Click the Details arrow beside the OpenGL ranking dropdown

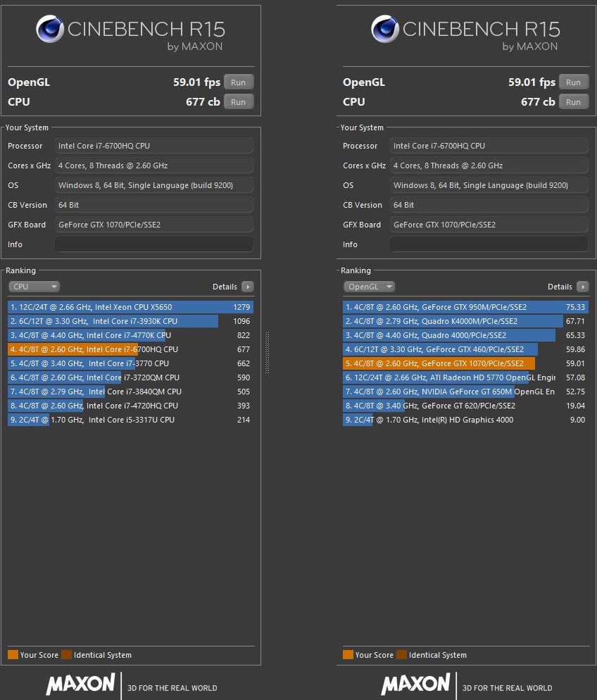pos(582,287)
